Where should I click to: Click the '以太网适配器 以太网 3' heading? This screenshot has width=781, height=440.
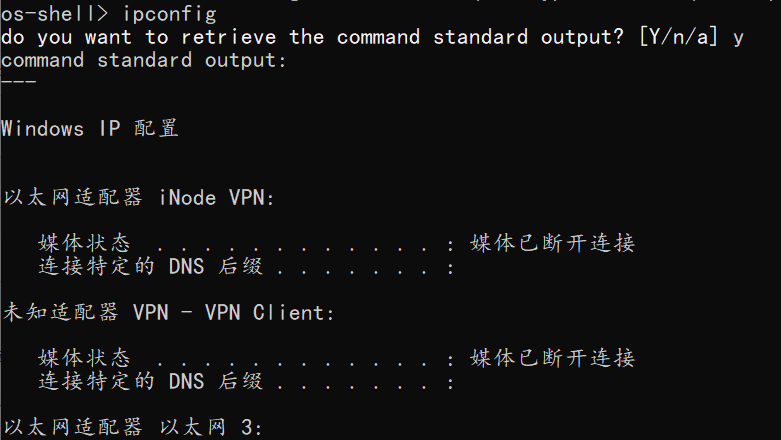pyautogui.click(x=133, y=427)
